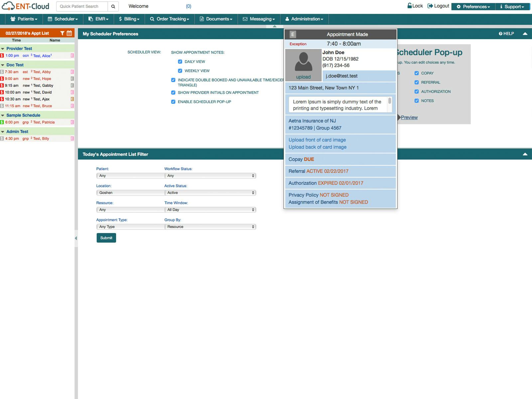Click the note icon next to Test, Ajax
Screen dimensions: 532x399
(72, 99)
